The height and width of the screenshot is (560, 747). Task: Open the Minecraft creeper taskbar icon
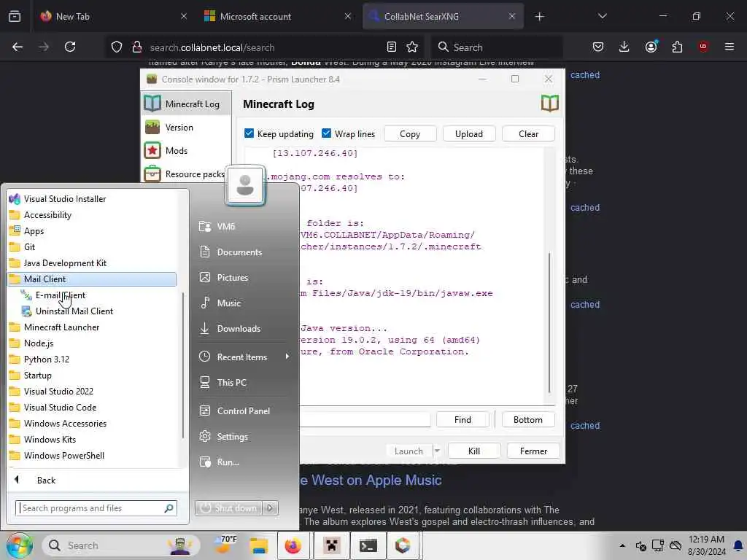(331, 545)
